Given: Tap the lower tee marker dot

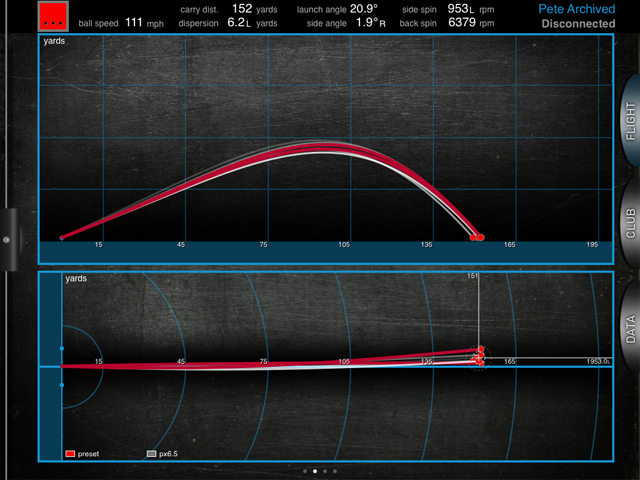Looking at the screenshot, I should coord(62,384).
